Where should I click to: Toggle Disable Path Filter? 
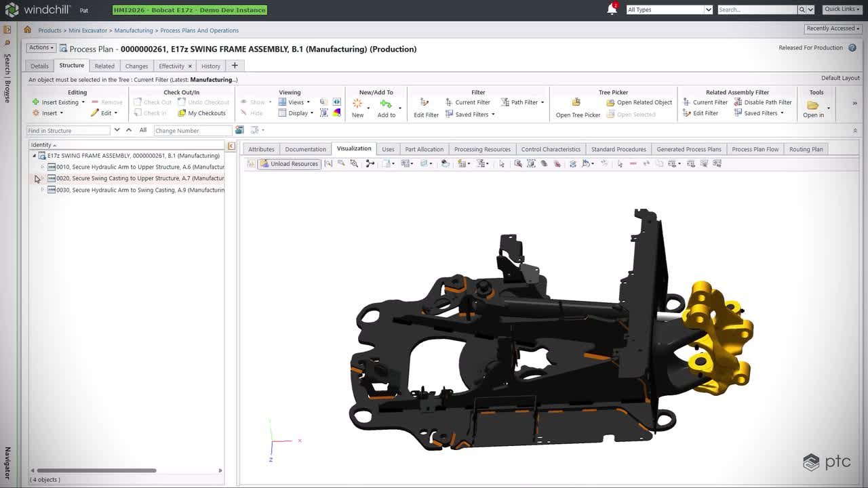point(763,102)
